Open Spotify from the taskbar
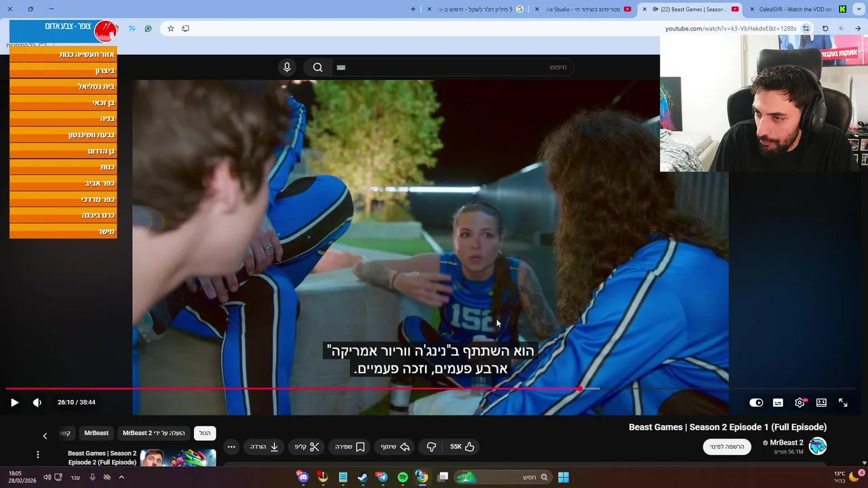This screenshot has height=488, width=868. [402, 477]
